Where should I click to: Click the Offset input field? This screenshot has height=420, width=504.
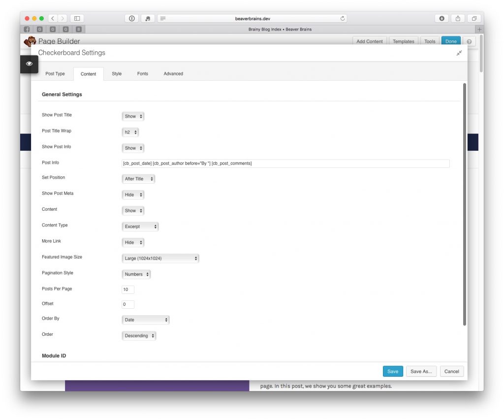point(128,304)
